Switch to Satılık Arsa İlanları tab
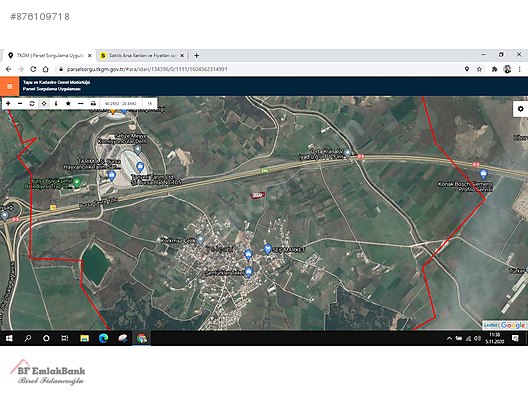The height and width of the screenshot is (396, 528). click(x=141, y=56)
